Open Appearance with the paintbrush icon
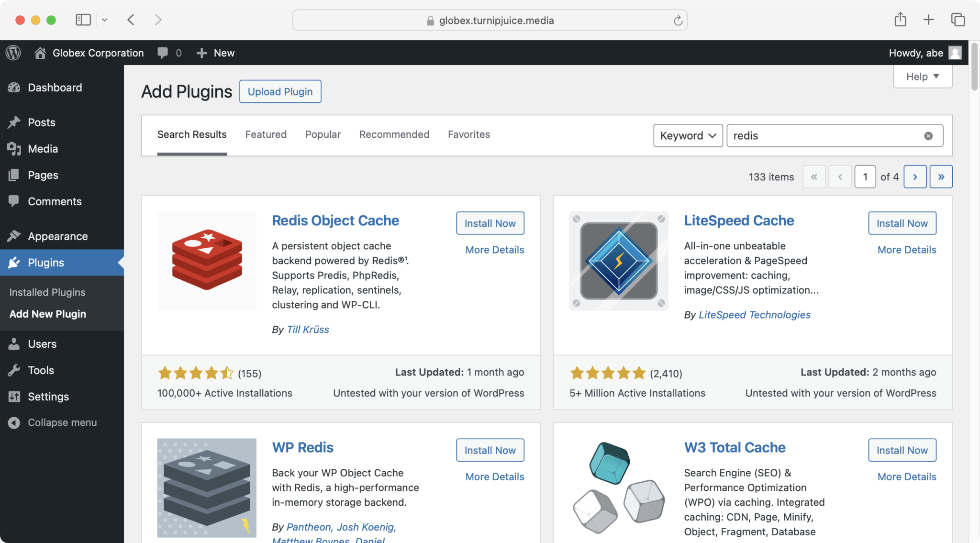The width and height of the screenshot is (980, 543). coord(14,236)
